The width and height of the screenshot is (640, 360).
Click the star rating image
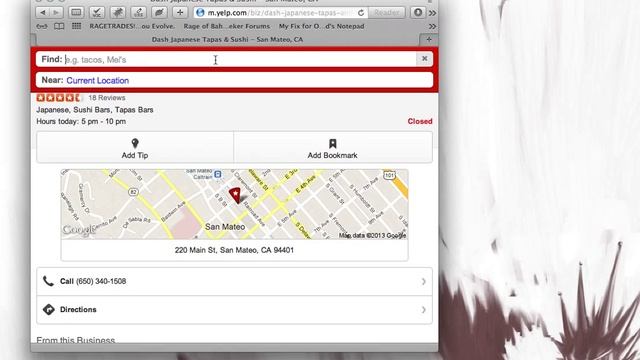[59, 98]
